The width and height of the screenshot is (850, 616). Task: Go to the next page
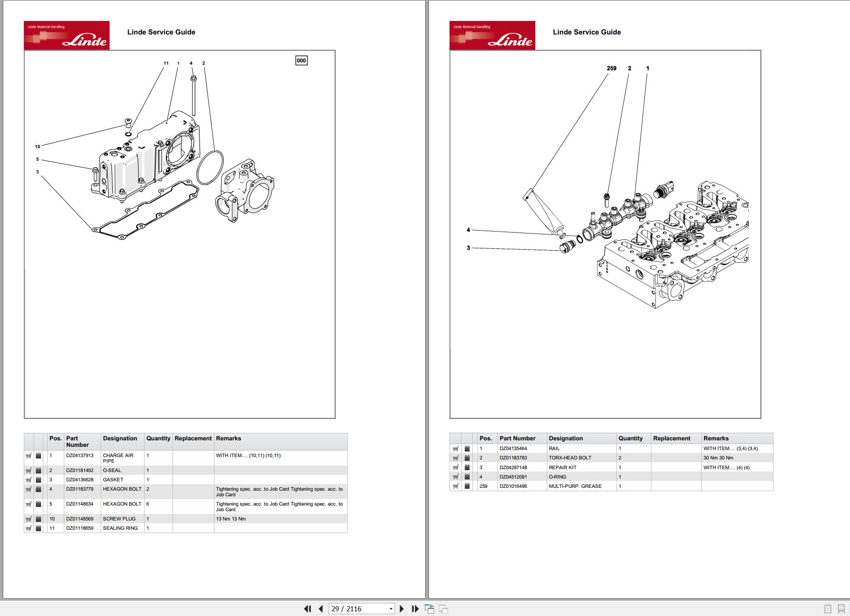402,609
